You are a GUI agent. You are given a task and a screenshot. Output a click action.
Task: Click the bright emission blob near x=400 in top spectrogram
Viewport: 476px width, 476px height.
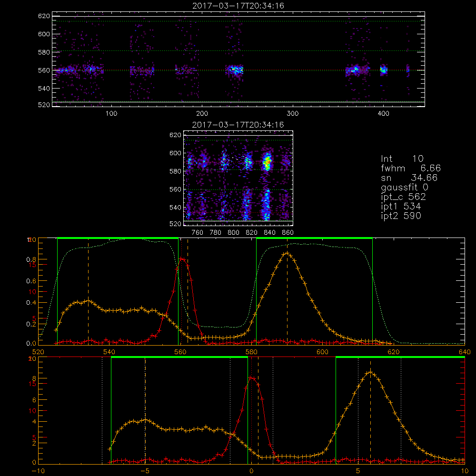[x=384, y=70]
